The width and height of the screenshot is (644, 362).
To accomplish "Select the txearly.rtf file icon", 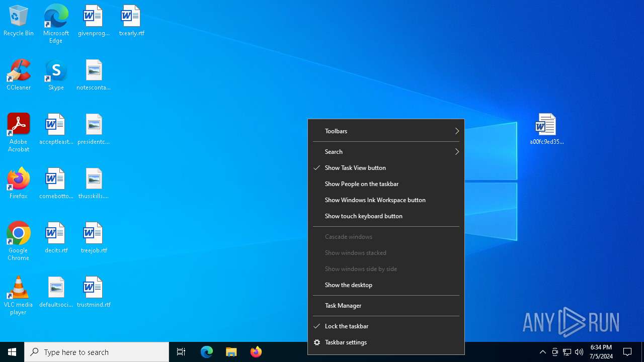I will tap(131, 21).
